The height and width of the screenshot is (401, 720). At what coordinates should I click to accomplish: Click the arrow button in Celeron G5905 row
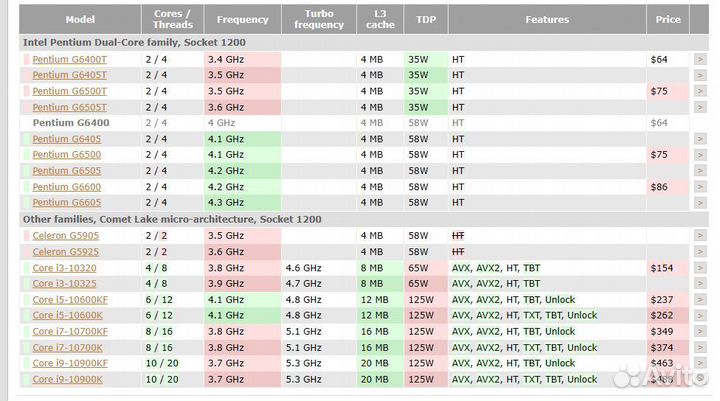(699, 235)
